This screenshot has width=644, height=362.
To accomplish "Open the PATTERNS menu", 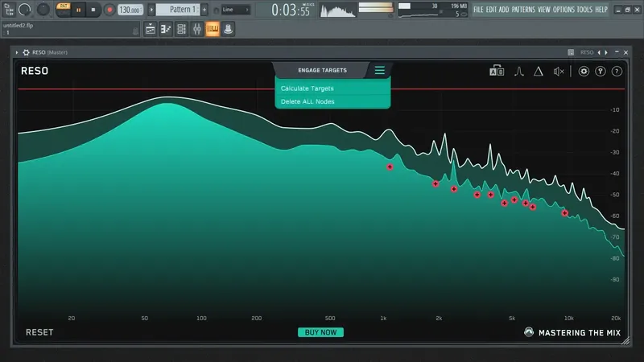I will pos(523,10).
